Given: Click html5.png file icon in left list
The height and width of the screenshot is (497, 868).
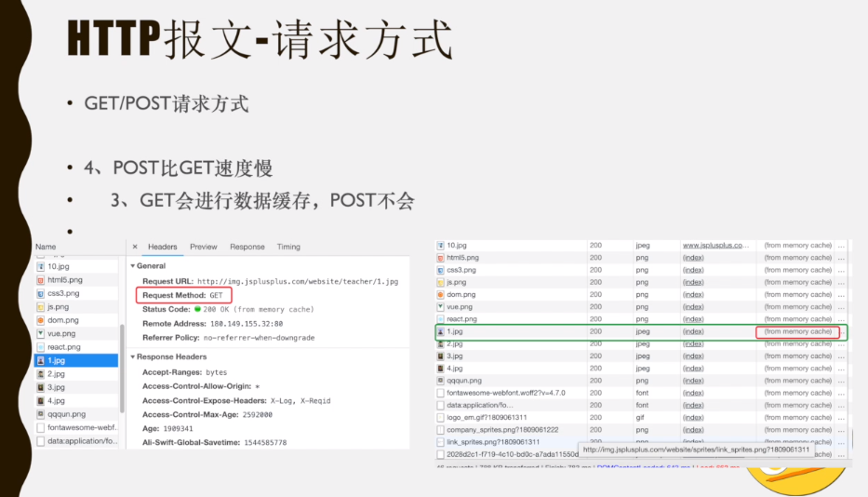Looking at the screenshot, I should pos(40,280).
